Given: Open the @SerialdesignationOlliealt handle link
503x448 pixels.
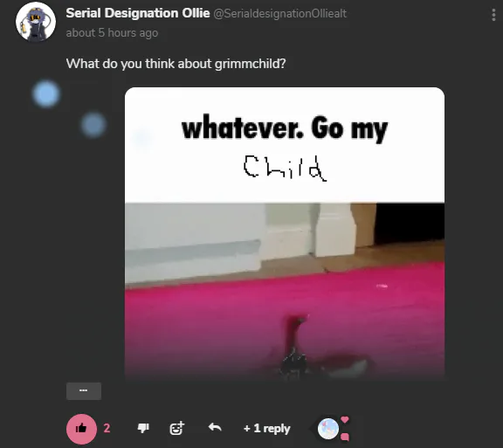Looking at the screenshot, I should [280, 13].
